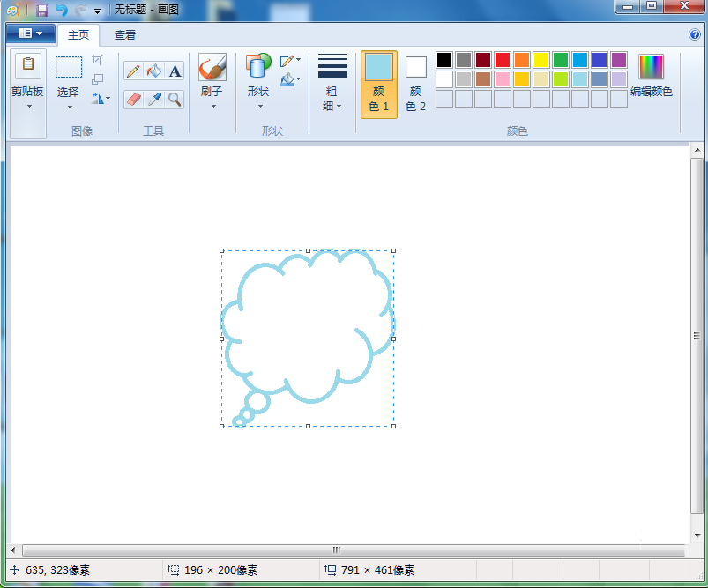Open the Shapes (形状) gallery dropdown
Viewport: 708px width, 588px height.
pyautogui.click(x=260, y=107)
